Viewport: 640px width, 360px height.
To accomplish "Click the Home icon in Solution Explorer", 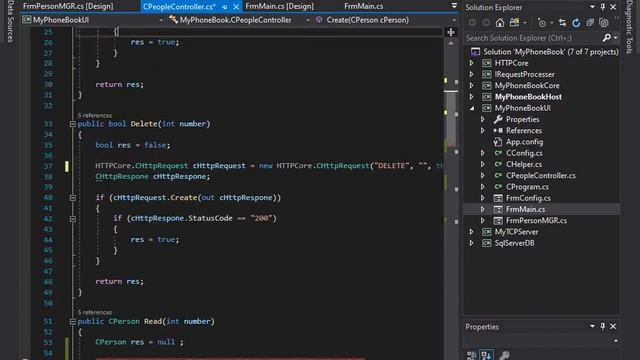I will 500,23.
